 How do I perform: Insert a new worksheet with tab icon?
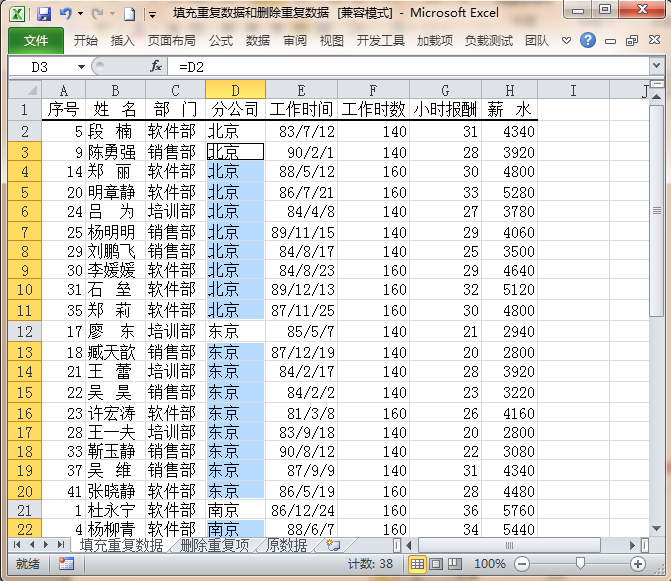pos(333,545)
